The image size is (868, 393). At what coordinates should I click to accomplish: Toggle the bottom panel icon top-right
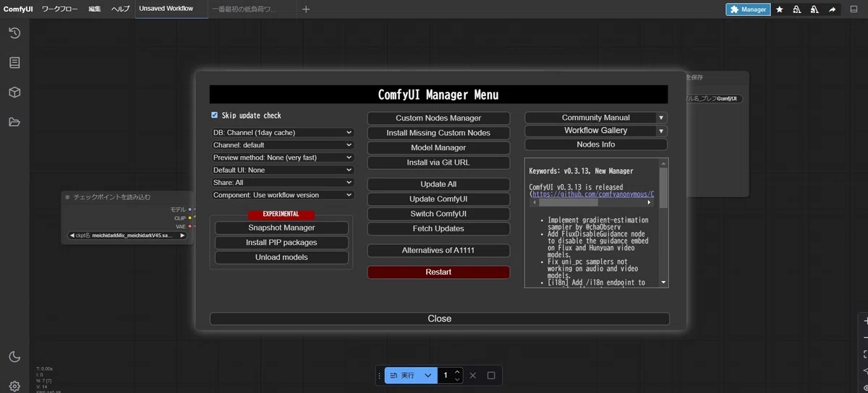(x=854, y=9)
